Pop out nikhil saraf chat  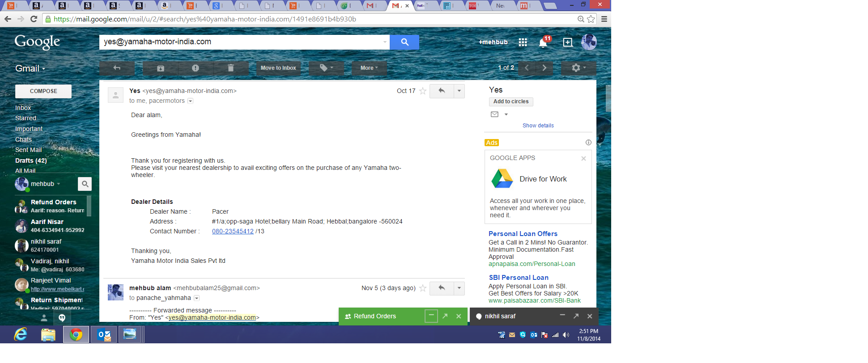[576, 316]
